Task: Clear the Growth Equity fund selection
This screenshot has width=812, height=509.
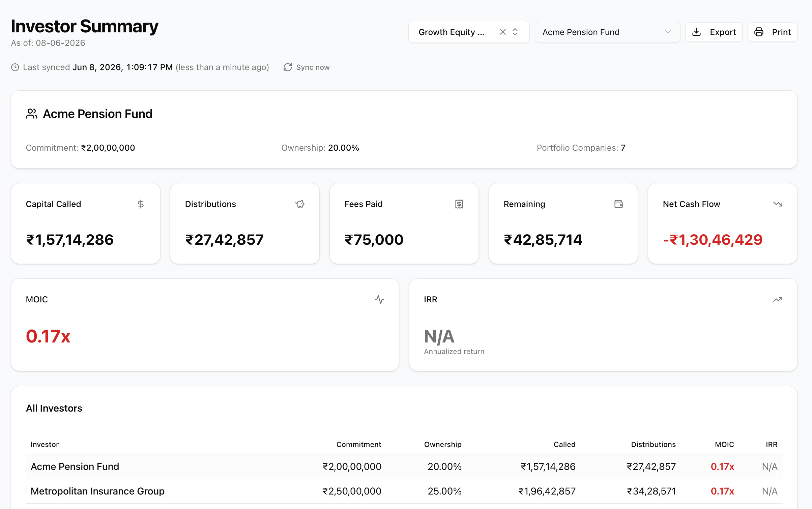Action: coord(503,32)
